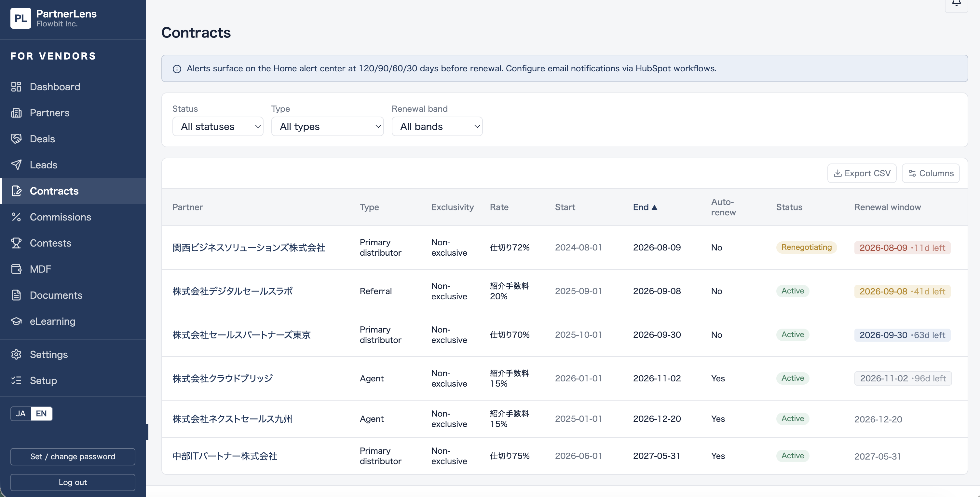
Task: Click the Dashboard grid icon
Action: tap(16, 87)
